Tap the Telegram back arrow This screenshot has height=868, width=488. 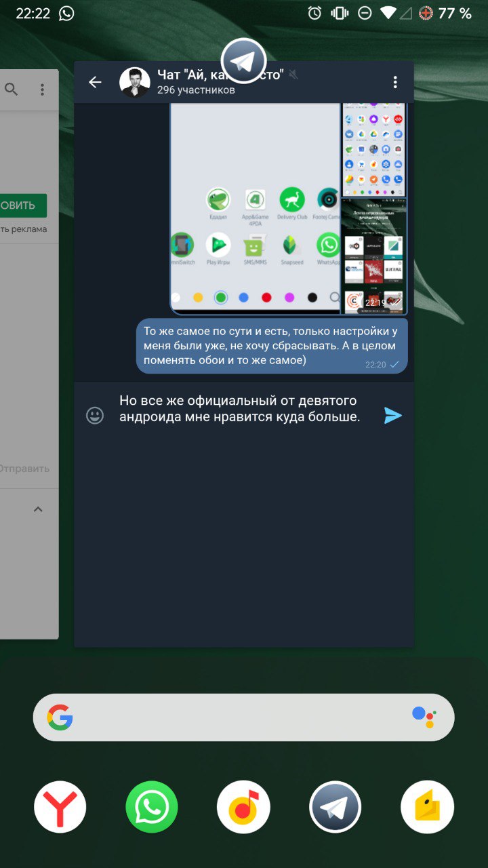pos(95,82)
